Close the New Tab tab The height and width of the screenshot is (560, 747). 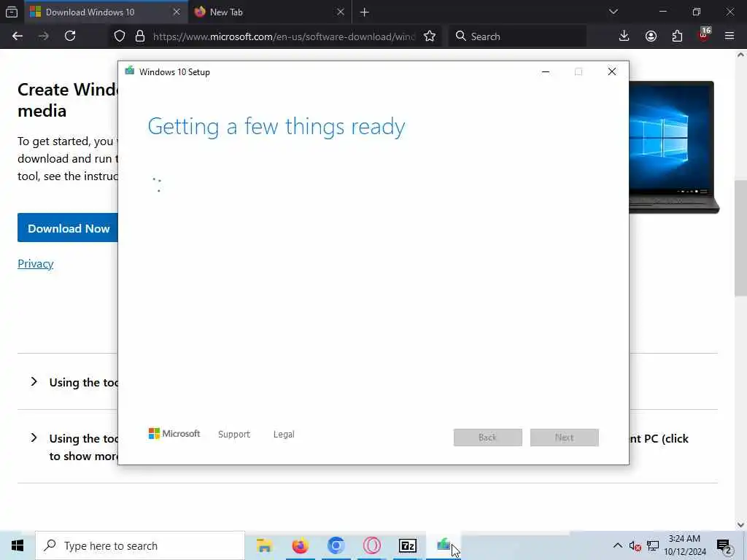pyautogui.click(x=340, y=12)
